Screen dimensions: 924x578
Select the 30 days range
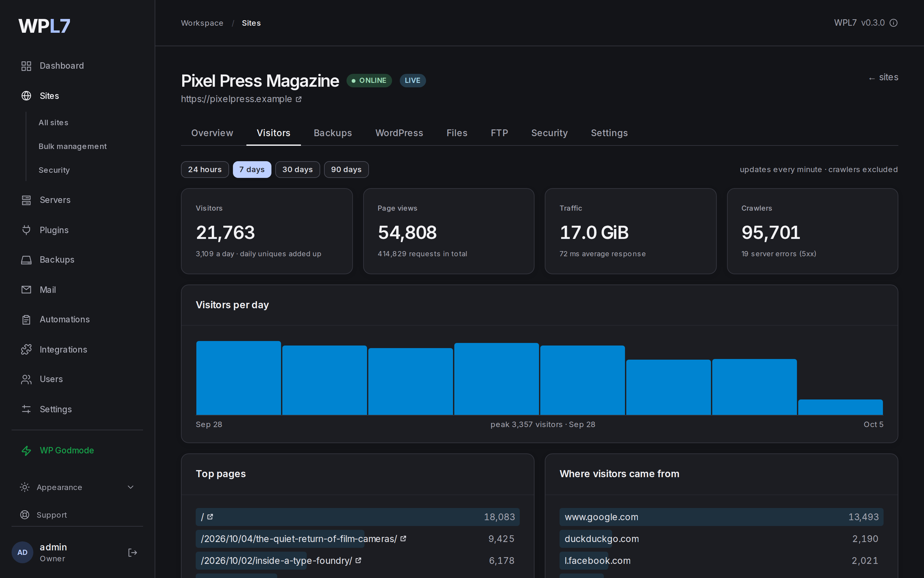(x=297, y=169)
